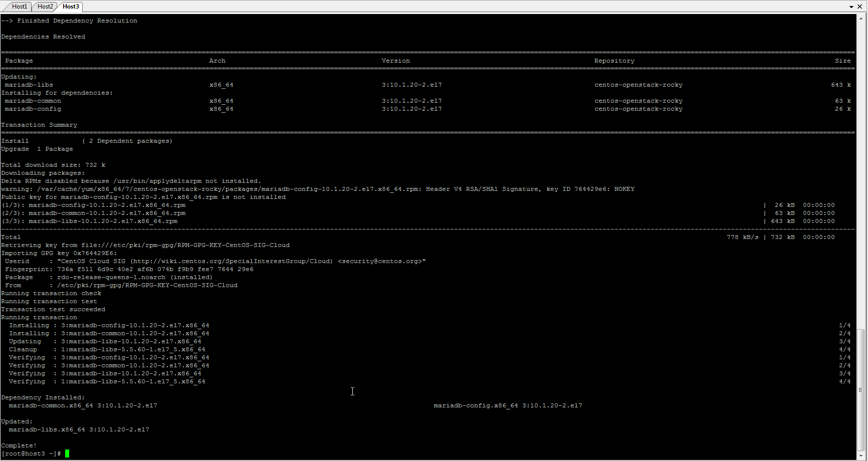The height and width of the screenshot is (461, 868).
Task: Click 'Verifying : 3:mariadb-config' line
Action: [109, 357]
